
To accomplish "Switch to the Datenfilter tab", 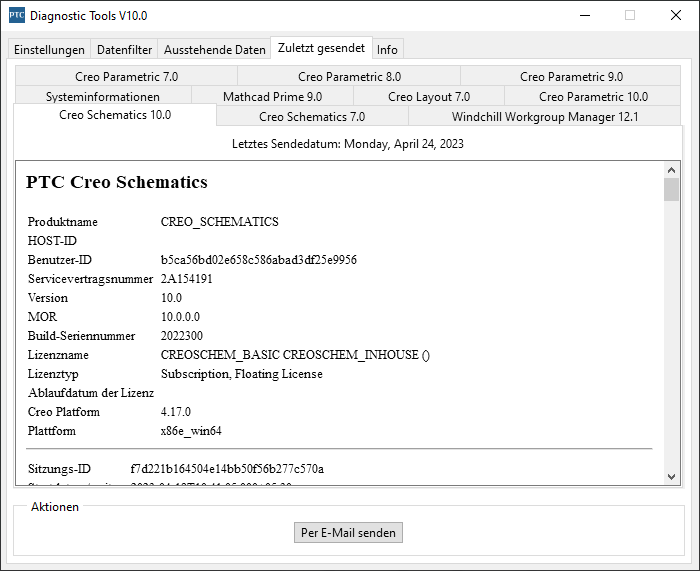I will click(124, 50).
